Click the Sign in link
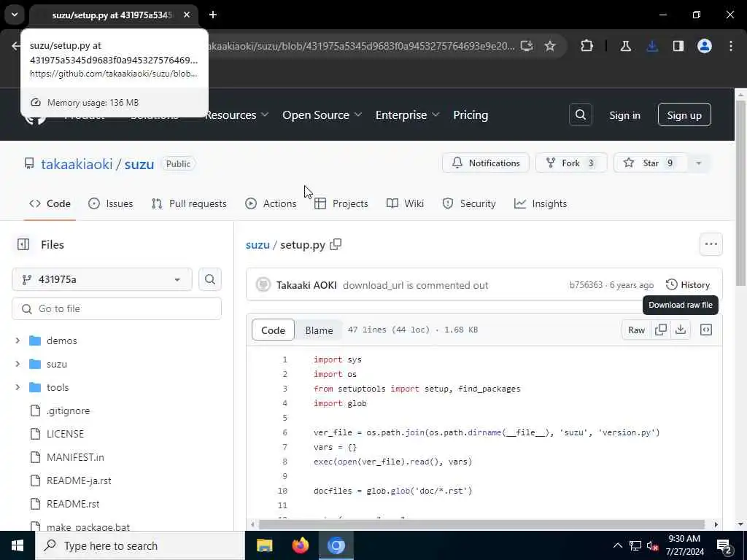 click(624, 115)
